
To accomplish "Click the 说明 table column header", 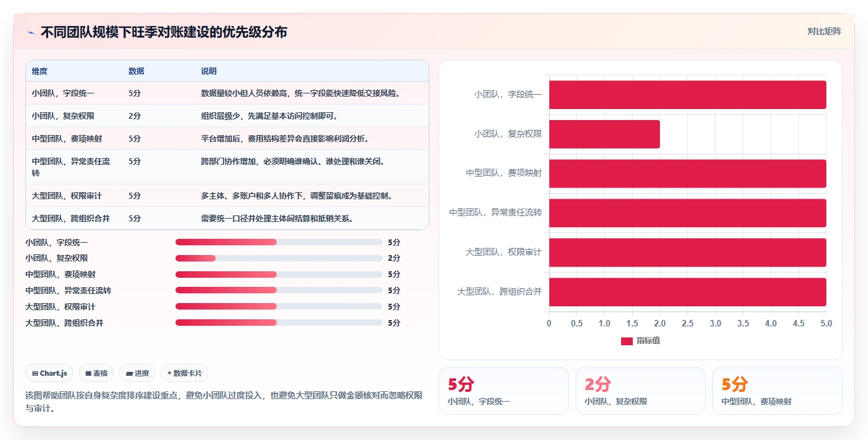I will coord(209,71).
